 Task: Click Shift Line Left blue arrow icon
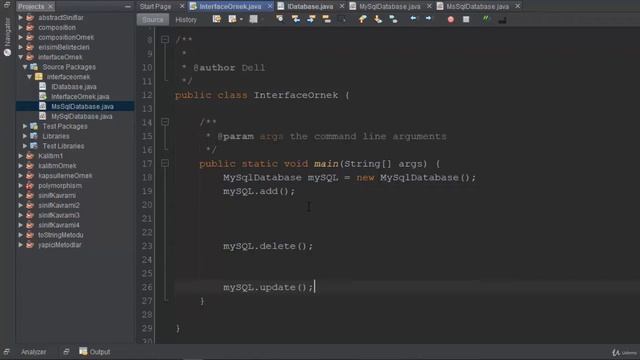413,19
